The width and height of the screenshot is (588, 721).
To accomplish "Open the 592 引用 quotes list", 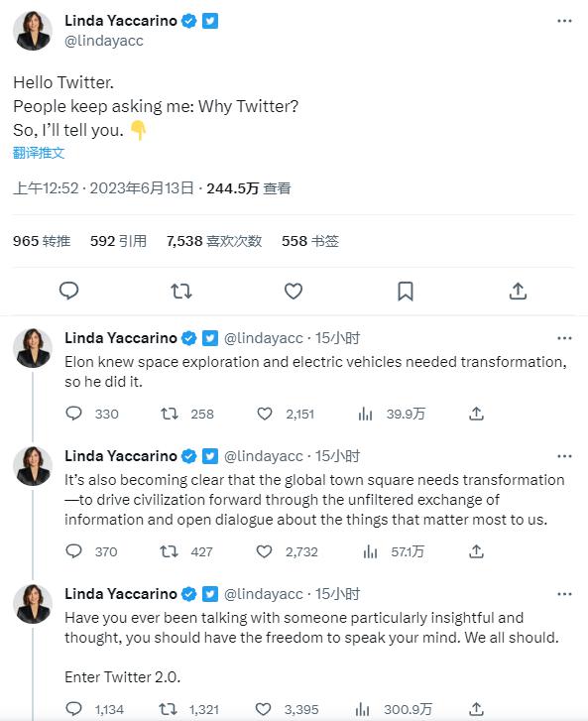I will pyautogui.click(x=118, y=241).
